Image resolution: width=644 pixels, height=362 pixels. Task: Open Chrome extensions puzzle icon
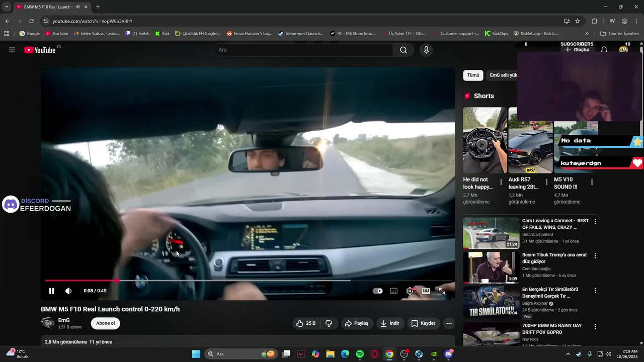[x=594, y=21]
